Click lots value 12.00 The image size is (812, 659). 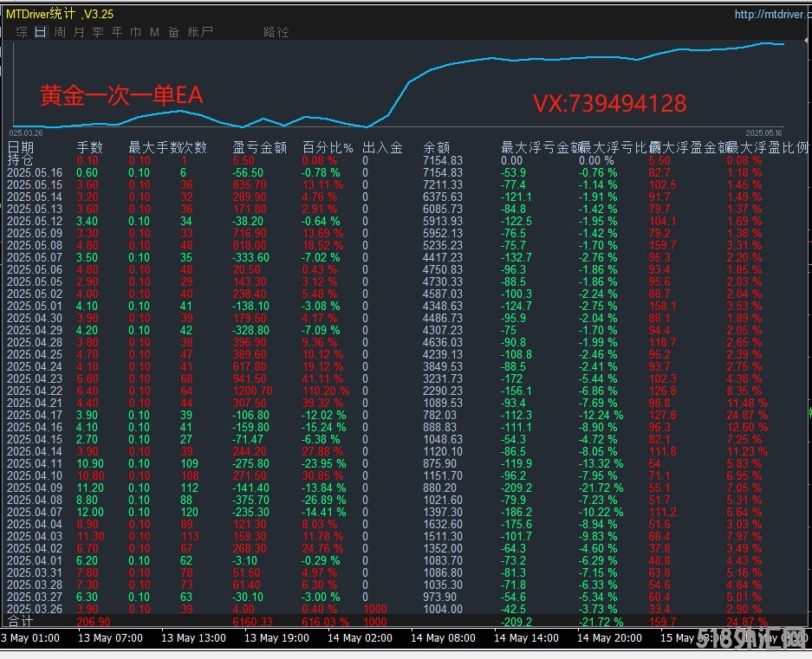[90, 512]
